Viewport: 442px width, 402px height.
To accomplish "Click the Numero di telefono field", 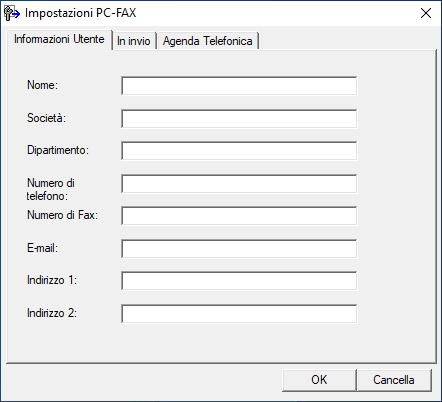I will [x=239, y=183].
